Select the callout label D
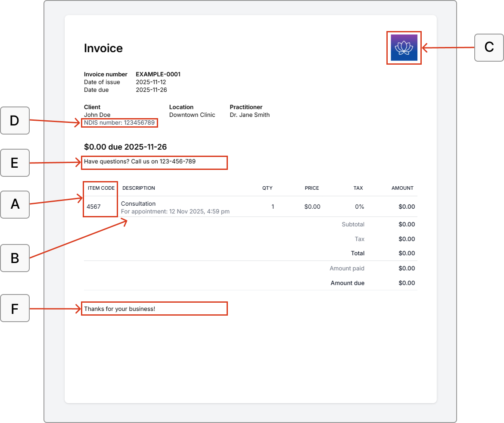The height and width of the screenshot is (423, 504). pos(15,121)
